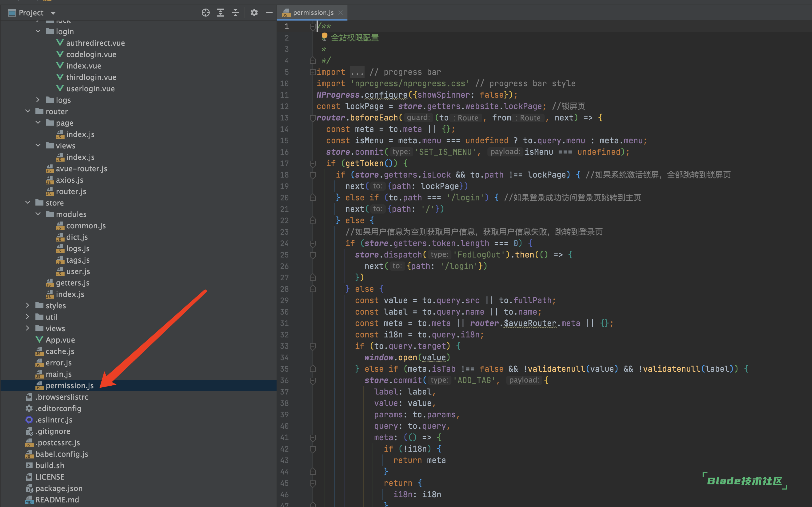
Task: Open .browserslistrc file
Action: click(x=62, y=397)
